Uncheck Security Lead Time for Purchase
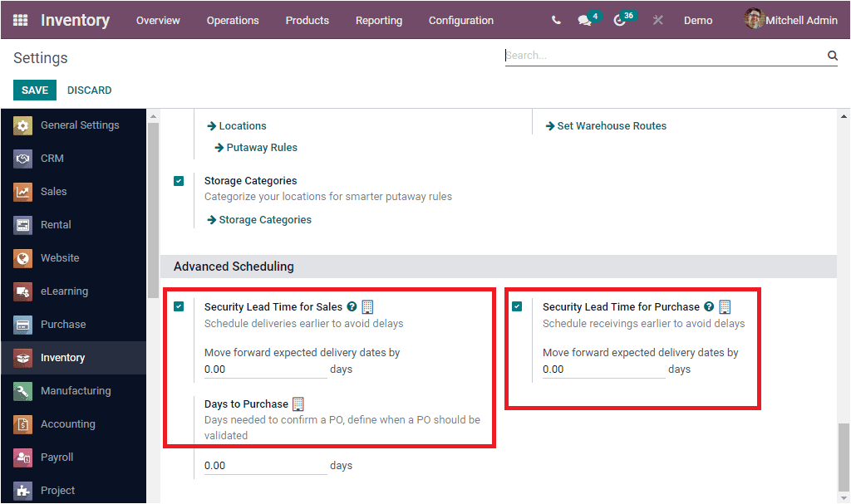The image size is (851, 504). 518,306
